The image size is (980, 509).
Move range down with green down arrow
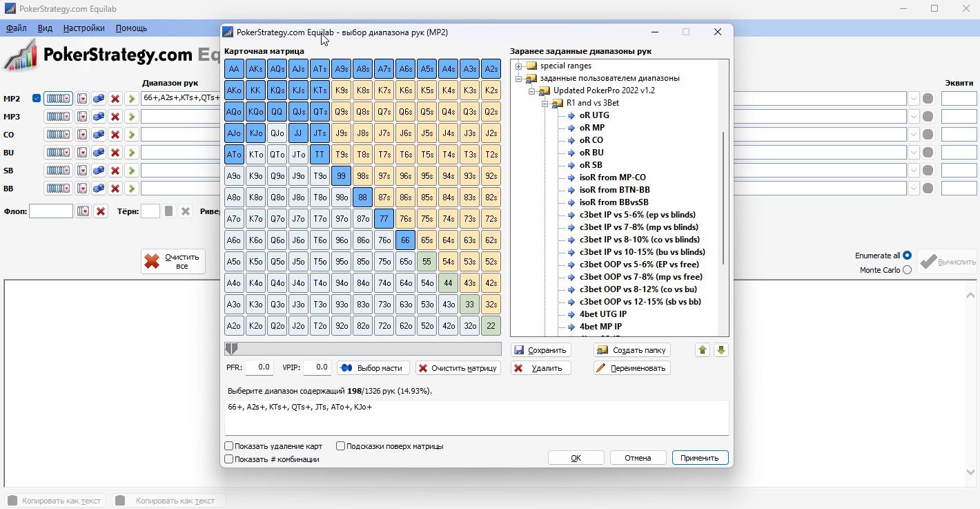(721, 350)
